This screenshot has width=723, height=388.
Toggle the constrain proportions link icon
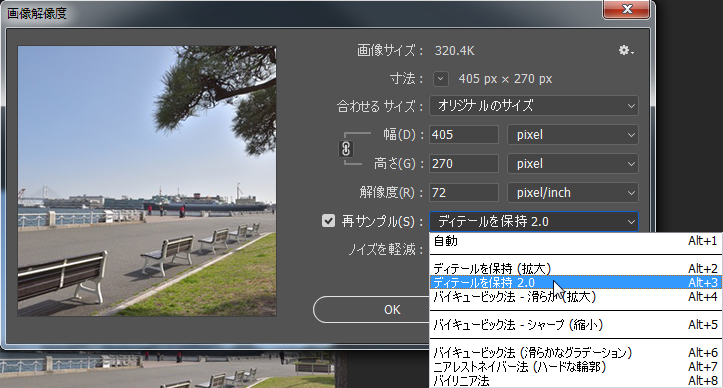pos(346,149)
